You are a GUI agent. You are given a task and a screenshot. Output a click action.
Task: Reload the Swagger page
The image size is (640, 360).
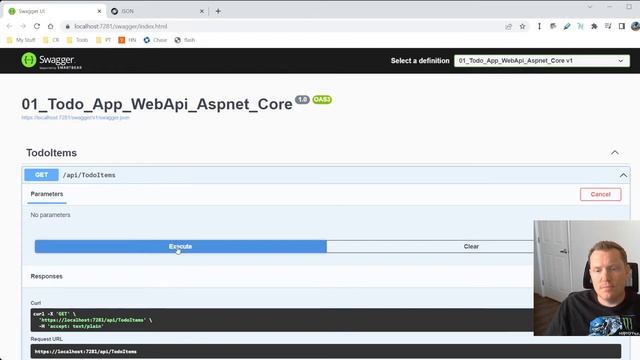coord(37,26)
